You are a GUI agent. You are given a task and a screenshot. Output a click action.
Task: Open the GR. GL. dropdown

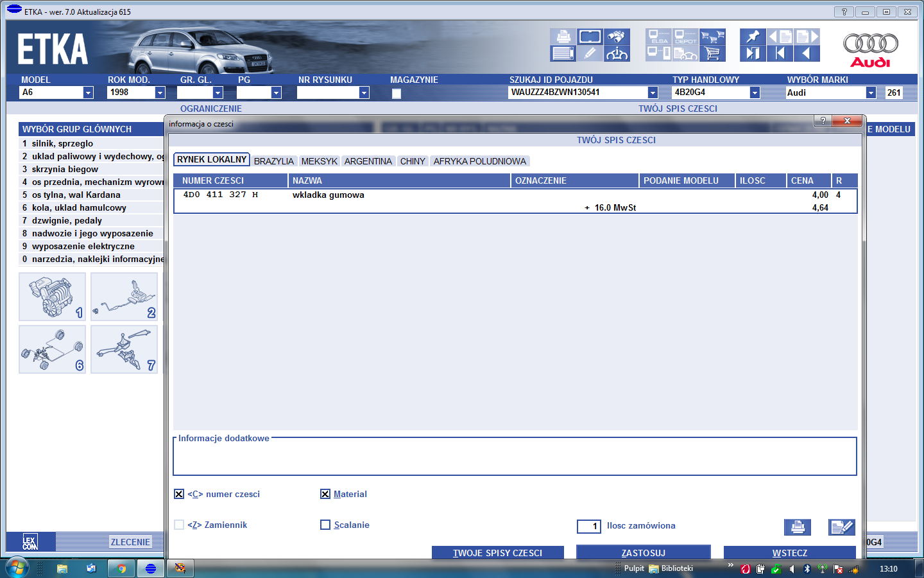pos(218,92)
